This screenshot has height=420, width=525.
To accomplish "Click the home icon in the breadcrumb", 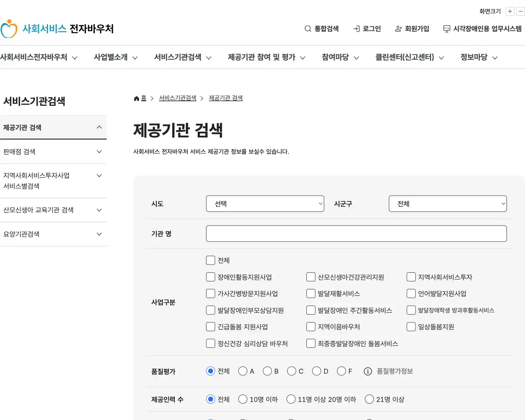I will point(136,98).
